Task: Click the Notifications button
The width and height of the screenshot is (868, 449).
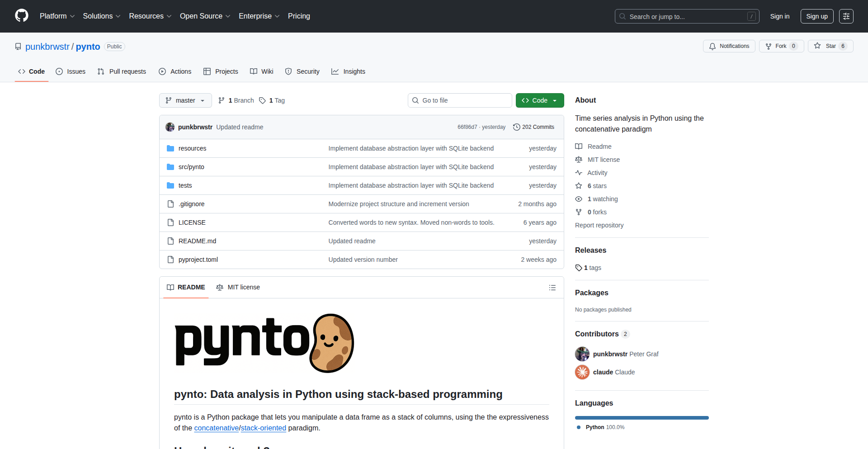Action: pos(729,46)
